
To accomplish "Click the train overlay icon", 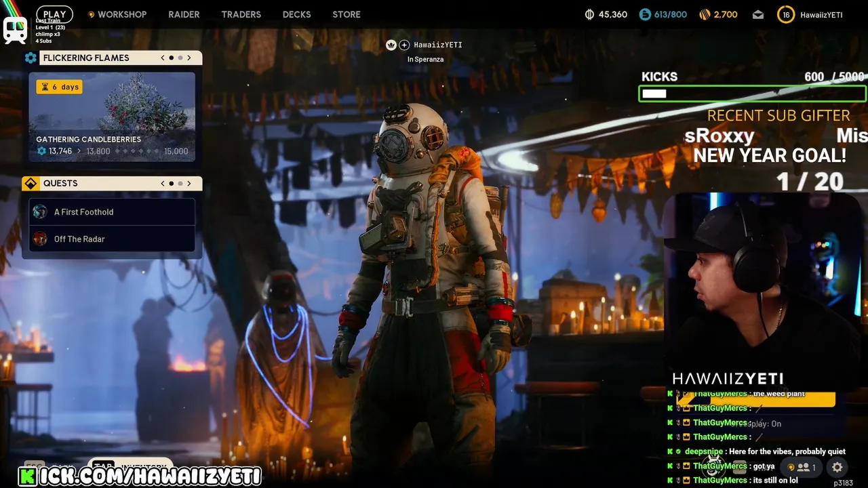I will 15,30.
